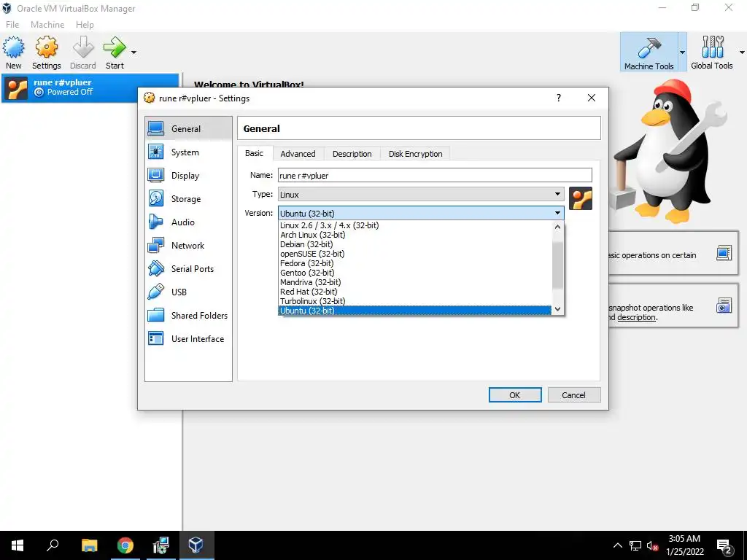Start the selected virtual machine
Screen dimensions: 747x560
click(115, 52)
